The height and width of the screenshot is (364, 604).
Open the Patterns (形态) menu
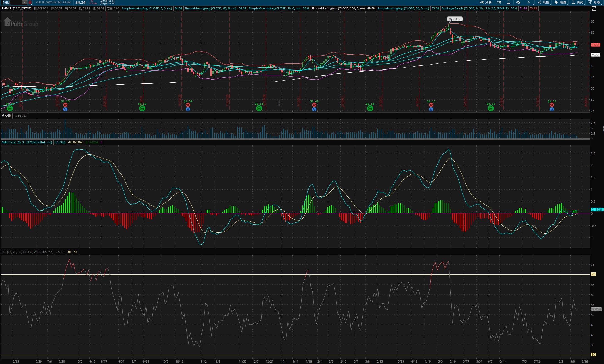coord(594,2)
